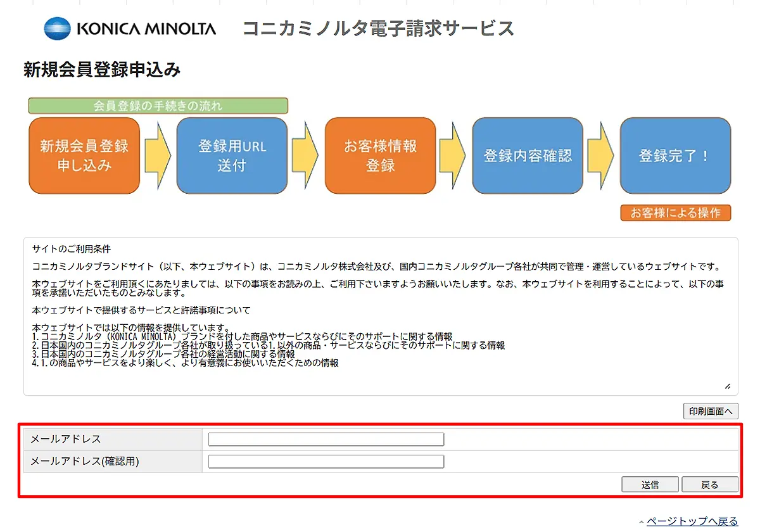760x532 pixels.
Task: Select the 登録内容確認 blue step box
Action: 528,155
